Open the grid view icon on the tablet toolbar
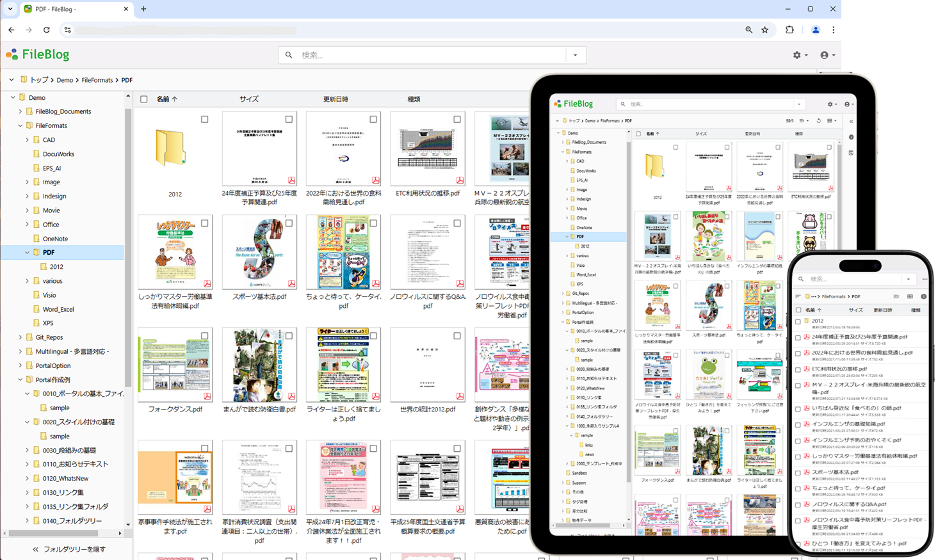Screen dimensions: 938x560 pyautogui.click(x=830, y=121)
